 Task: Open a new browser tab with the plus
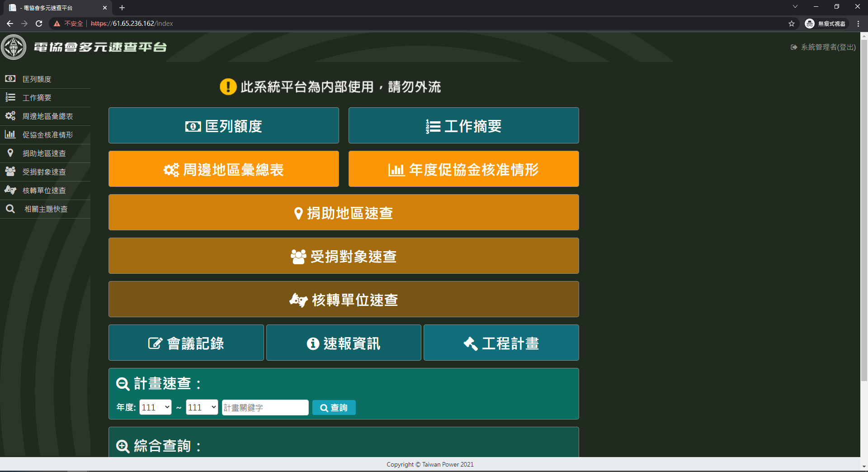point(122,8)
